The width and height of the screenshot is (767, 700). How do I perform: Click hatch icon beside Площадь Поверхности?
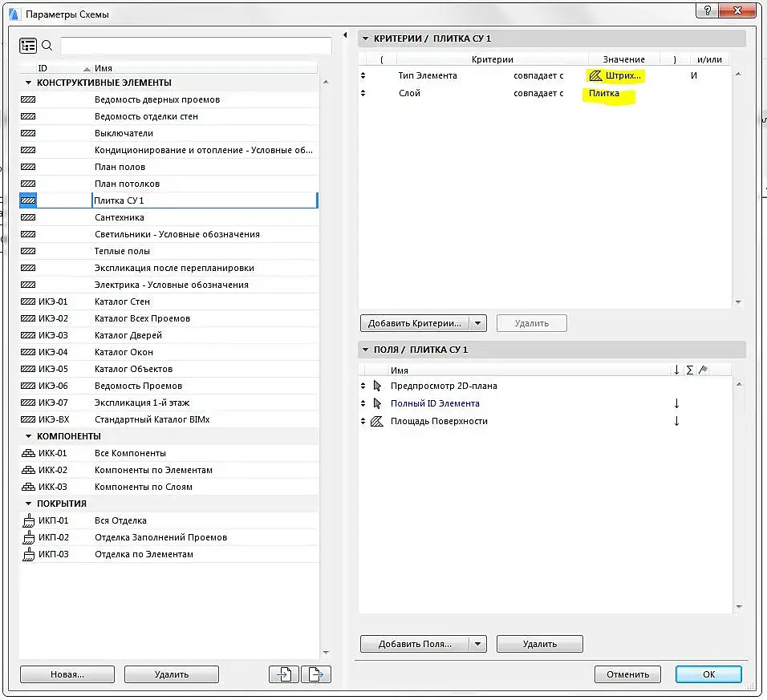(x=376, y=422)
